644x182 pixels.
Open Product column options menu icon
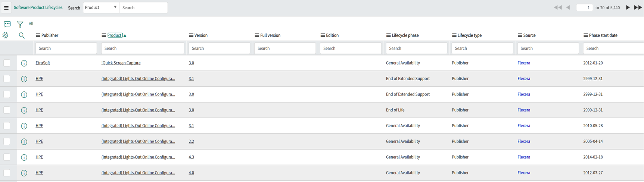[103, 35]
